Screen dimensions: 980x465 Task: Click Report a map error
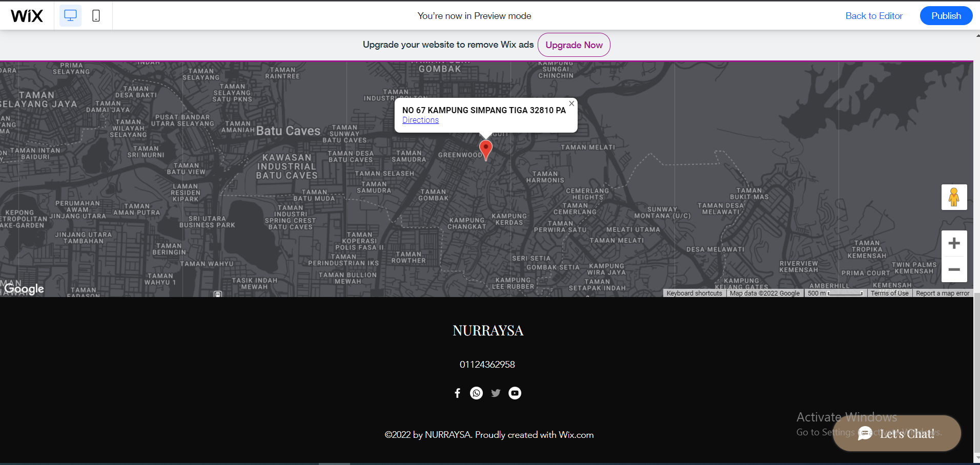943,293
